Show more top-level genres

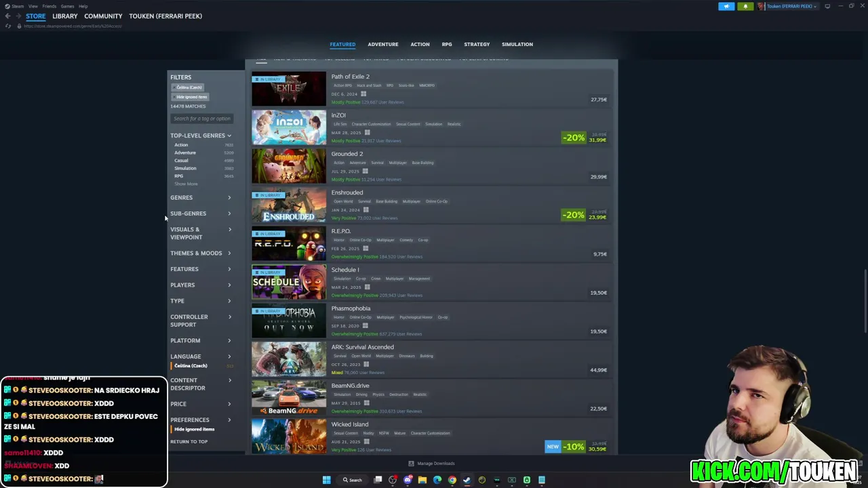186,184
